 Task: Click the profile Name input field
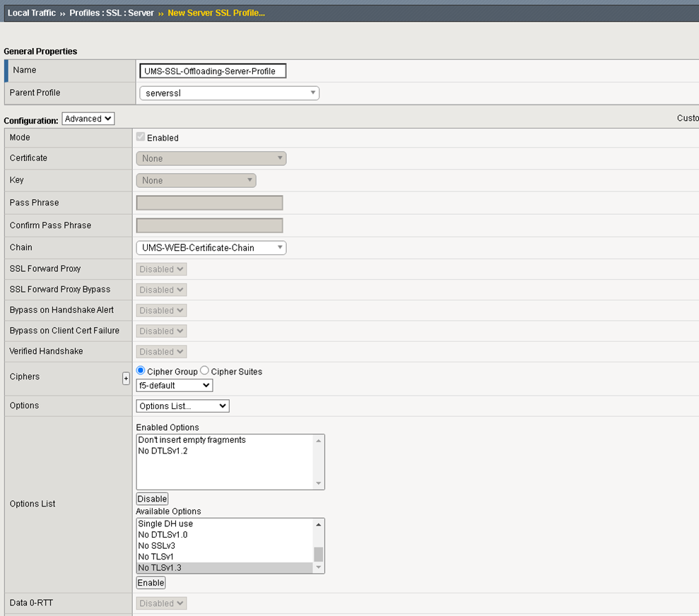(x=212, y=71)
